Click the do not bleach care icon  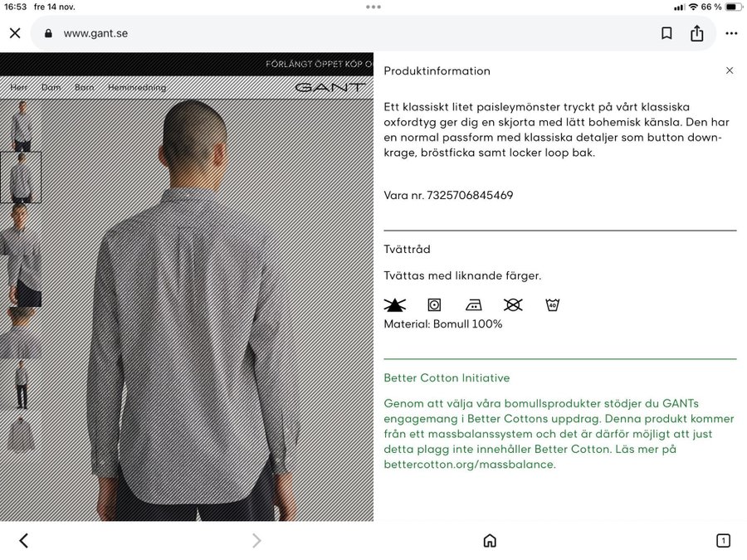coord(395,304)
